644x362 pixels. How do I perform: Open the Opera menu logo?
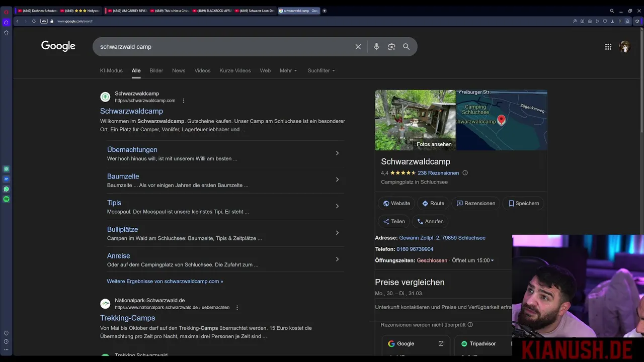pyautogui.click(x=6, y=11)
